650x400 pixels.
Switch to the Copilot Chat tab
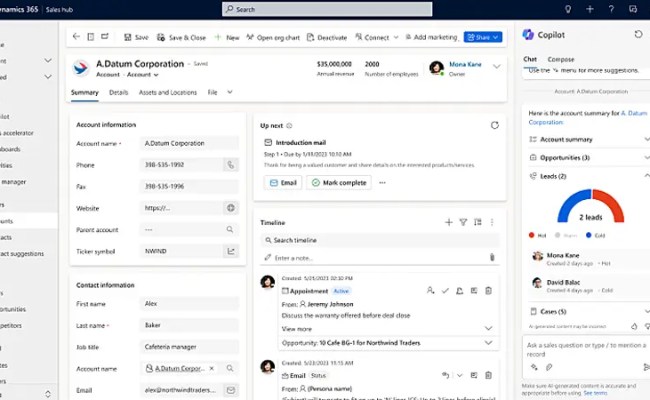tap(530, 59)
